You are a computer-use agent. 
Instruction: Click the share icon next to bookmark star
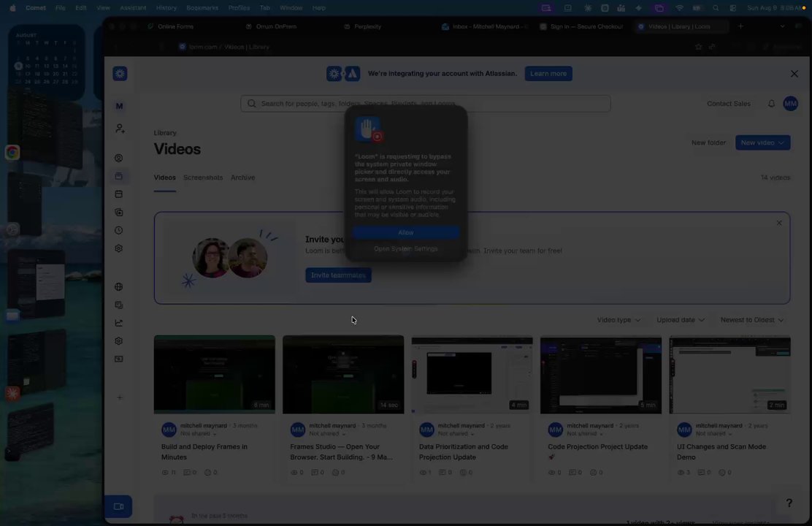(x=712, y=47)
